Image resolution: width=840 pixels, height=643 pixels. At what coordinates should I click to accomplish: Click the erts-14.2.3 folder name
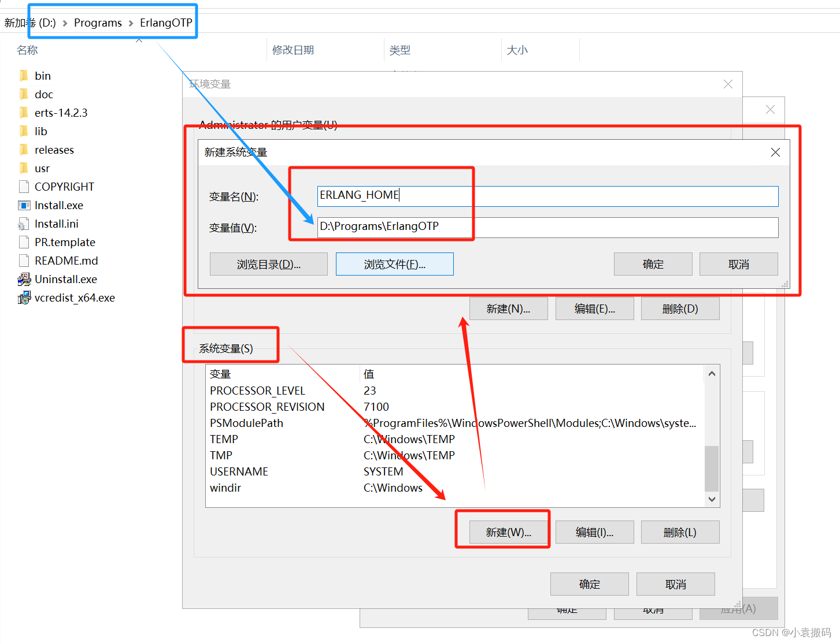point(61,113)
